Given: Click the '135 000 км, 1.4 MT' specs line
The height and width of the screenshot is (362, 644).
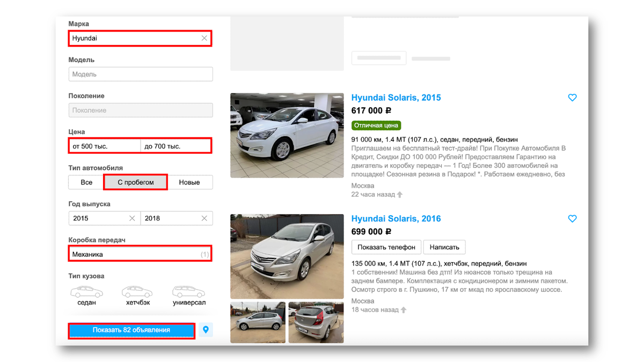Looking at the screenshot, I should 439,264.
